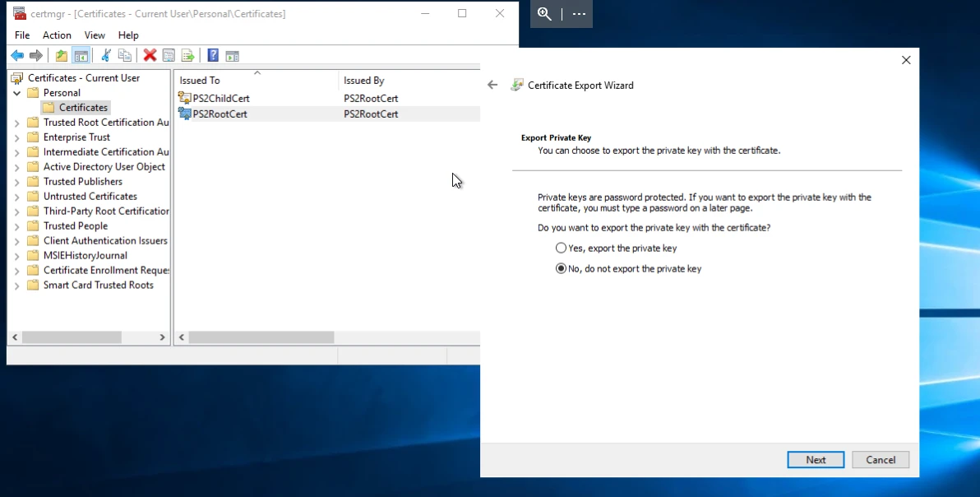
Task: Collapse the Personal folder chevron
Action: (16, 92)
